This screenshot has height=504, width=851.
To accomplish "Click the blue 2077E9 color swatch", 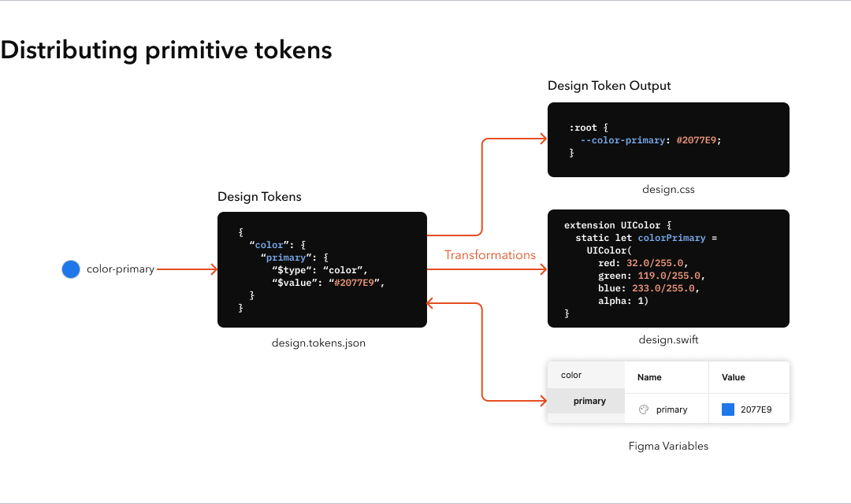I will tap(727, 409).
